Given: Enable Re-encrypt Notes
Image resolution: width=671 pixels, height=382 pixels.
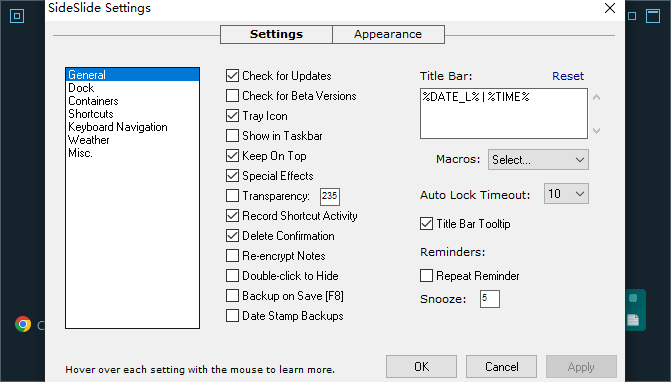Looking at the screenshot, I should point(232,256).
